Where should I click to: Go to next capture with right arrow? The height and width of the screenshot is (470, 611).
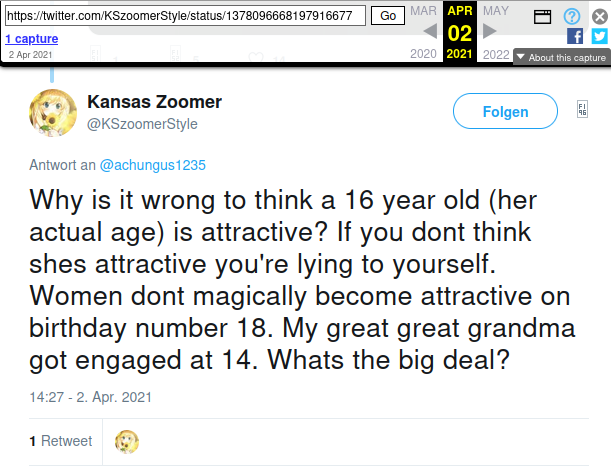[x=490, y=31]
